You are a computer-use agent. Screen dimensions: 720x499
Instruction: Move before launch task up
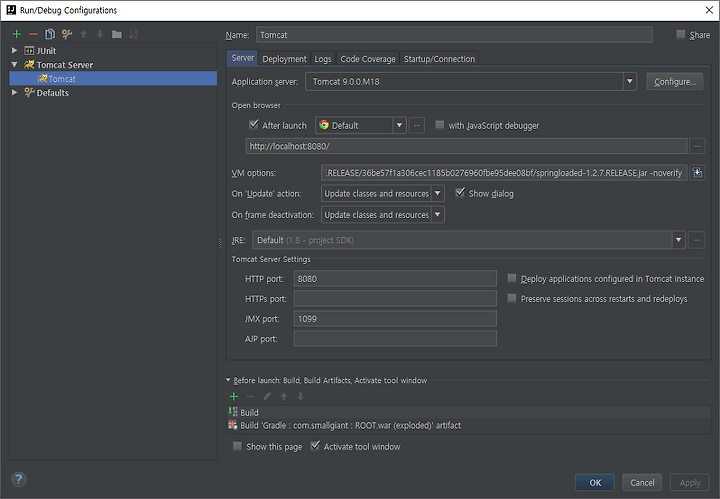coord(284,396)
